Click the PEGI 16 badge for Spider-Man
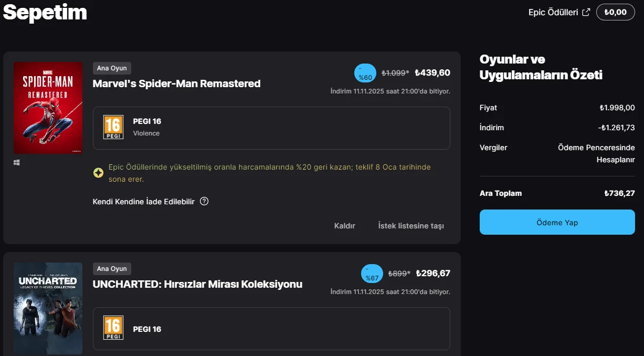 click(x=113, y=128)
